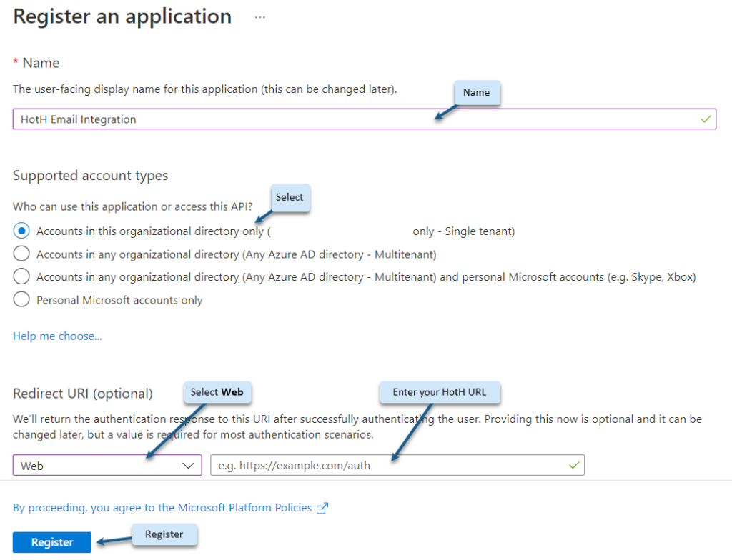Select Multitenant and personal Microsoft accounts option
Screen dimensions: 732x560
click(21, 276)
